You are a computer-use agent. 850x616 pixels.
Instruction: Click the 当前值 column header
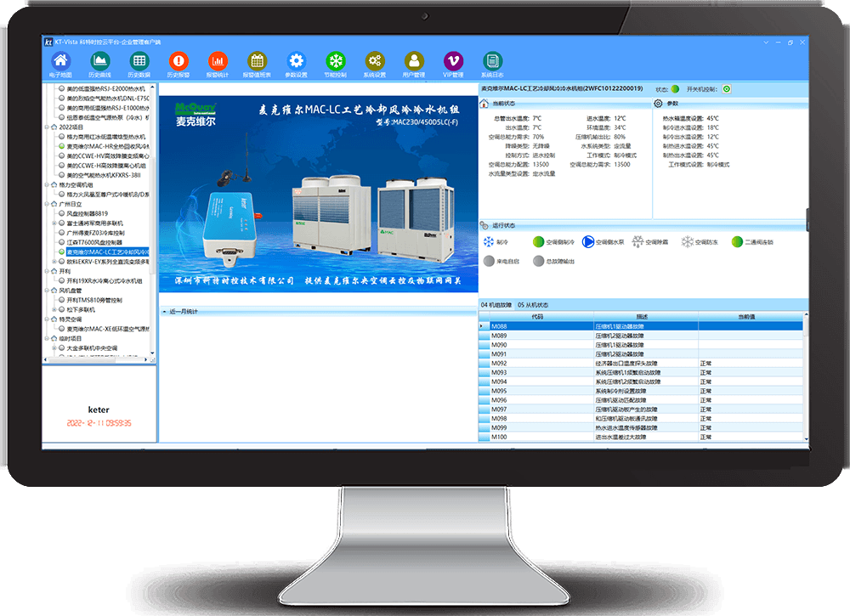coord(747,316)
